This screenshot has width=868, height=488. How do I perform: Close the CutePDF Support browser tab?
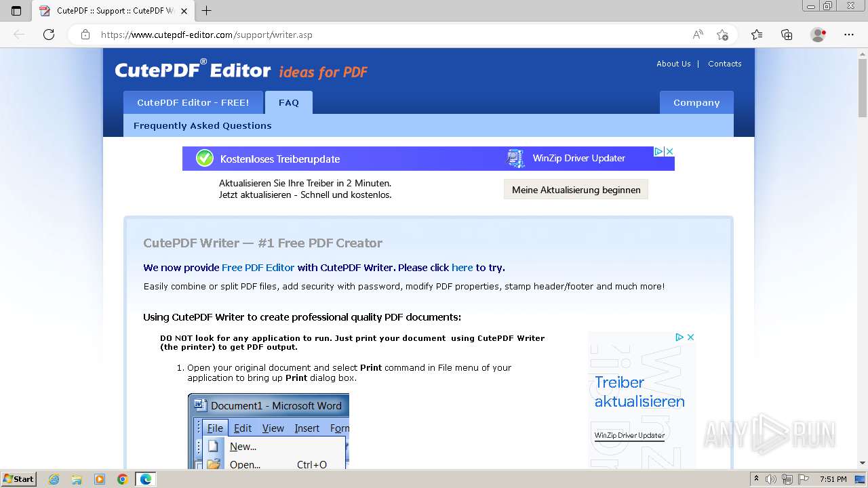(x=184, y=11)
